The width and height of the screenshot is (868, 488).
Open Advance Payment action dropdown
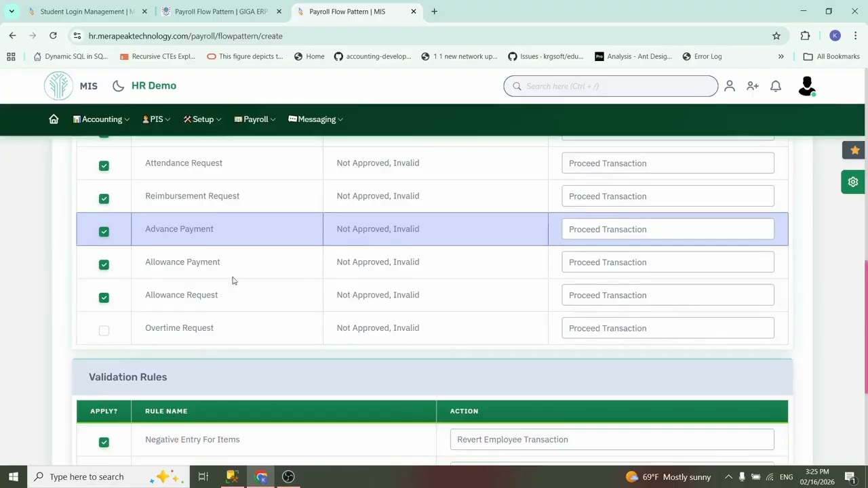point(668,229)
